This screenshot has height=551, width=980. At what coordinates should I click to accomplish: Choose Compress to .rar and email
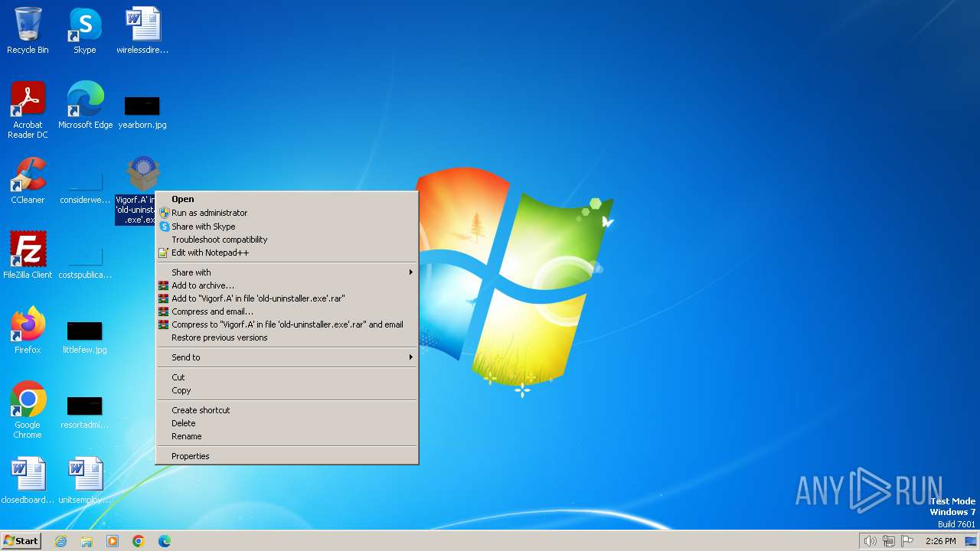287,324
